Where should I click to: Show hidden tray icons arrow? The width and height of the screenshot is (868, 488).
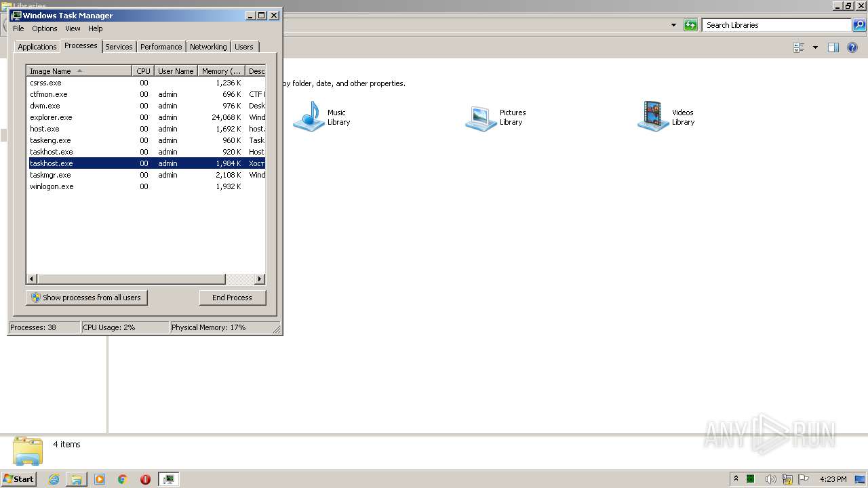(x=736, y=479)
